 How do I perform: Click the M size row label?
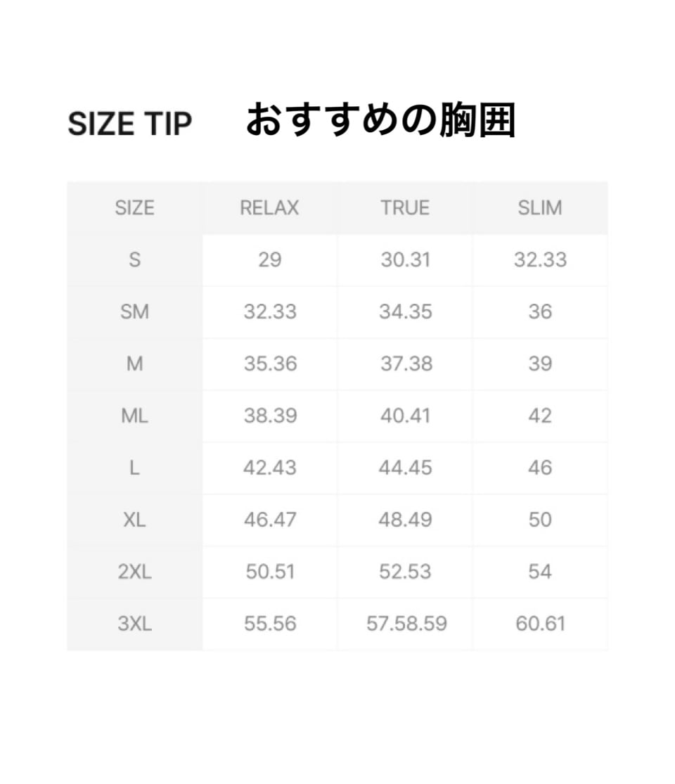click(x=134, y=364)
